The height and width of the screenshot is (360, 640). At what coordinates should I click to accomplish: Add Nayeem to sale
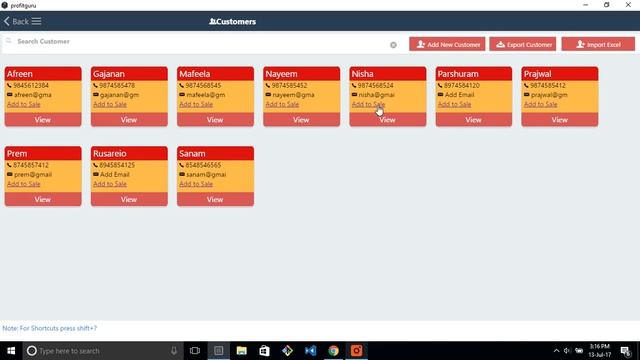point(282,104)
